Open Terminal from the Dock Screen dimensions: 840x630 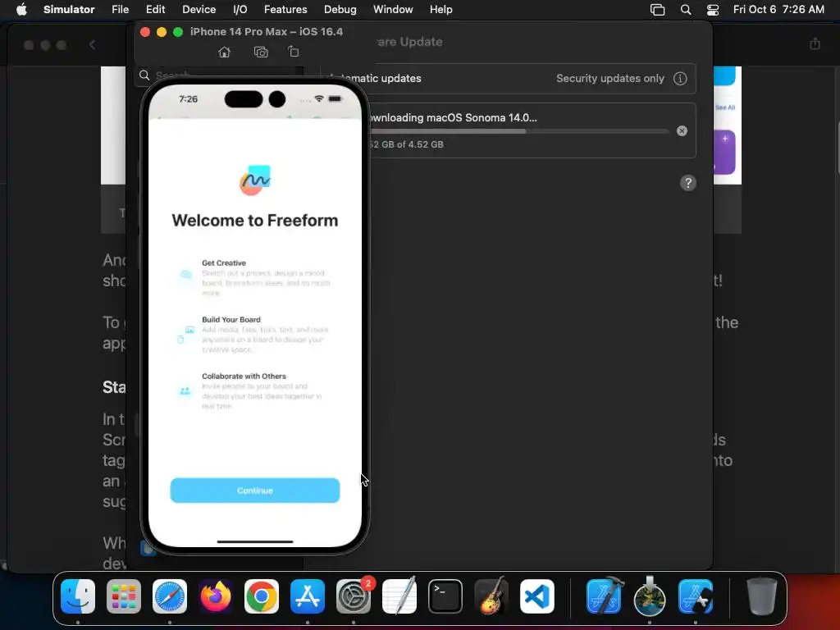click(x=445, y=596)
